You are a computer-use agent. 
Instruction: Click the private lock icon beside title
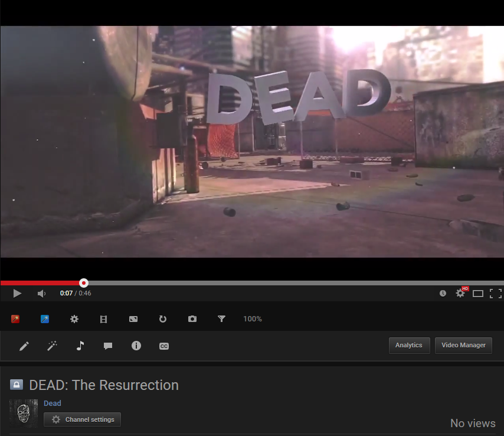tap(17, 385)
